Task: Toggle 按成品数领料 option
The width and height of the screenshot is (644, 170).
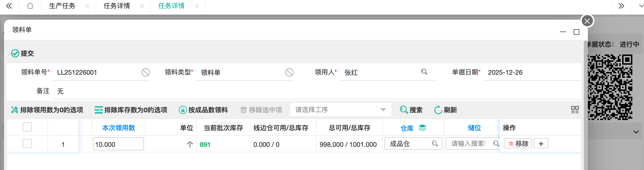Action: tap(203, 110)
